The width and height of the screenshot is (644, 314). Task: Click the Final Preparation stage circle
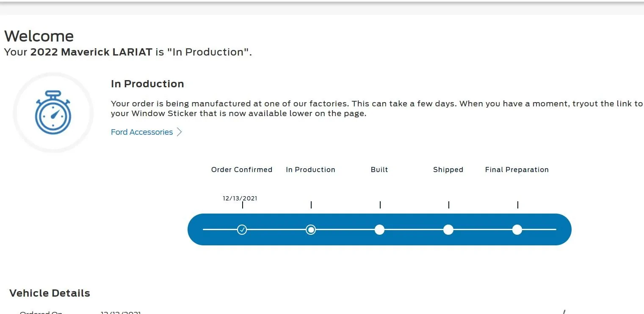coord(517,230)
